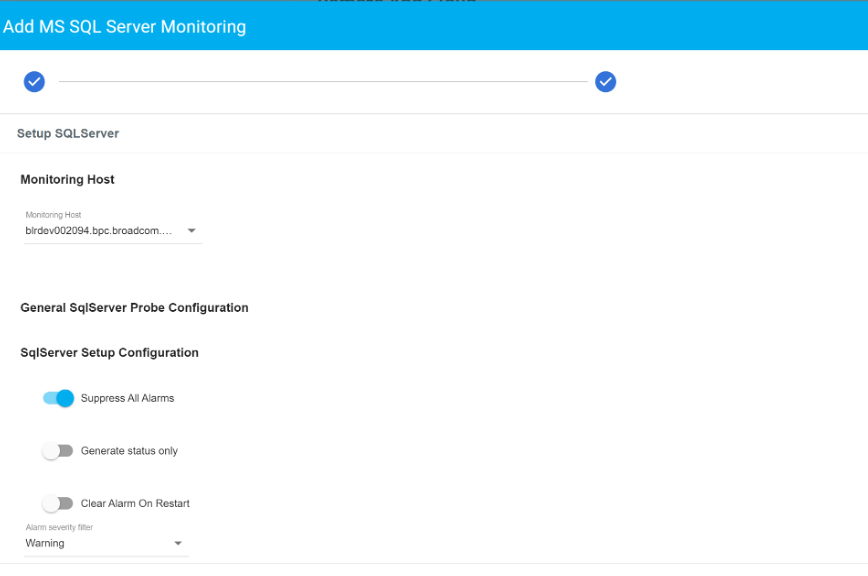Click the blrdev002094.bpc.broadcom host value
Viewport: 868px width, 576px height.
(99, 231)
